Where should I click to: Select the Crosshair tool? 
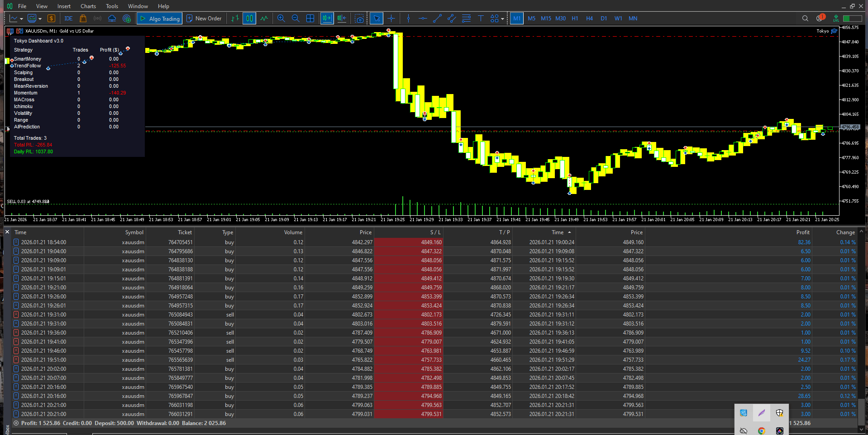[391, 18]
